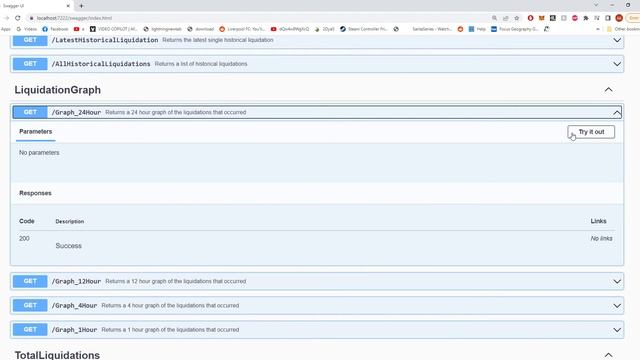Expand the /LatestHistoricalLiquidation endpoint

617,40
